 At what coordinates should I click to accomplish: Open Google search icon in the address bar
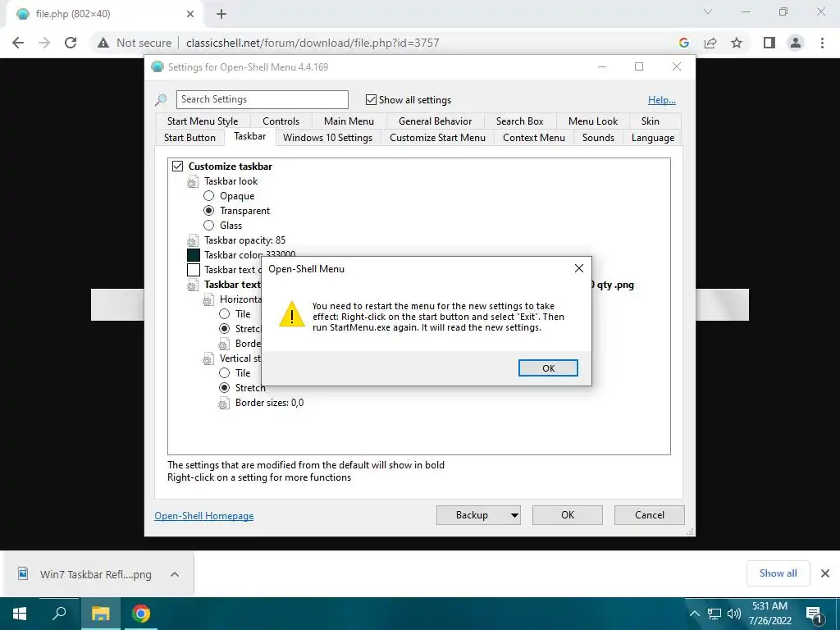coord(683,43)
